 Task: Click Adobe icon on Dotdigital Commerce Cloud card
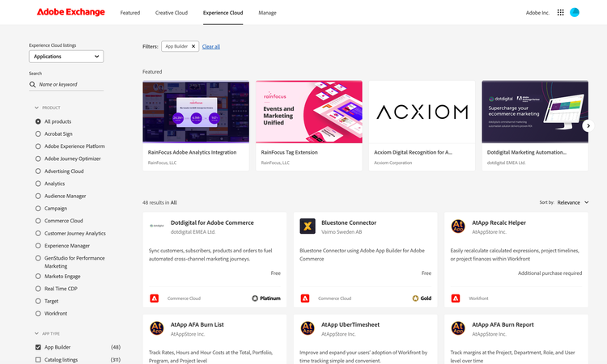click(154, 298)
